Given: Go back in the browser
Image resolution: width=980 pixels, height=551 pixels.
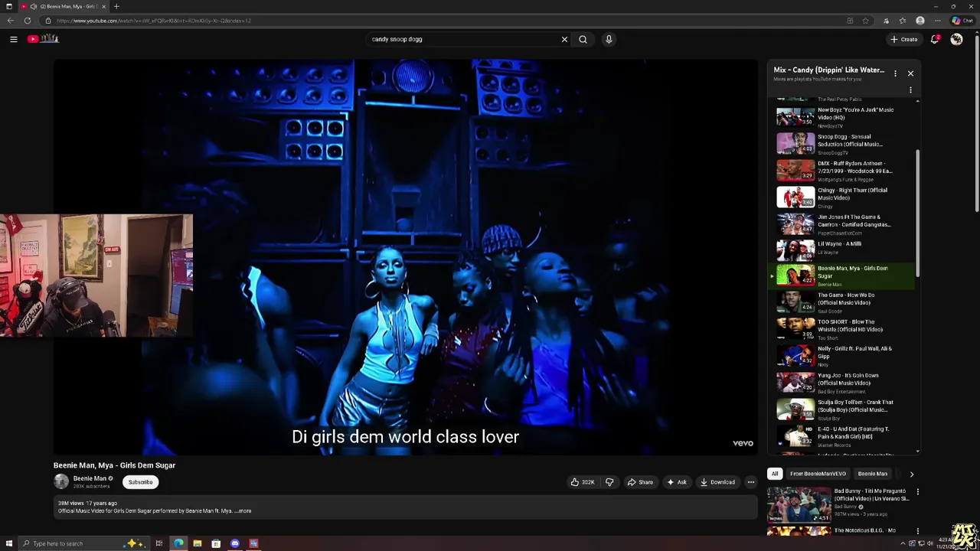Looking at the screenshot, I should 10,21.
